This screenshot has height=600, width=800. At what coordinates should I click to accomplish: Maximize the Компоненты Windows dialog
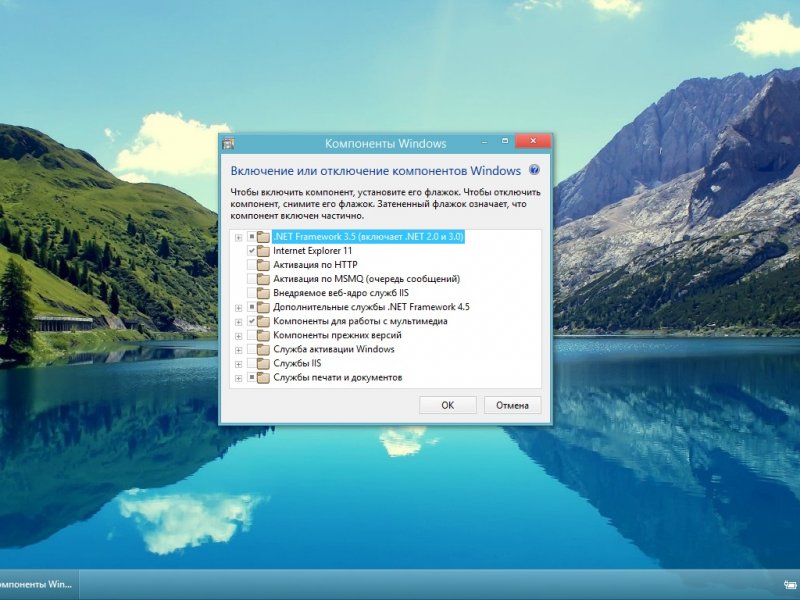point(505,141)
